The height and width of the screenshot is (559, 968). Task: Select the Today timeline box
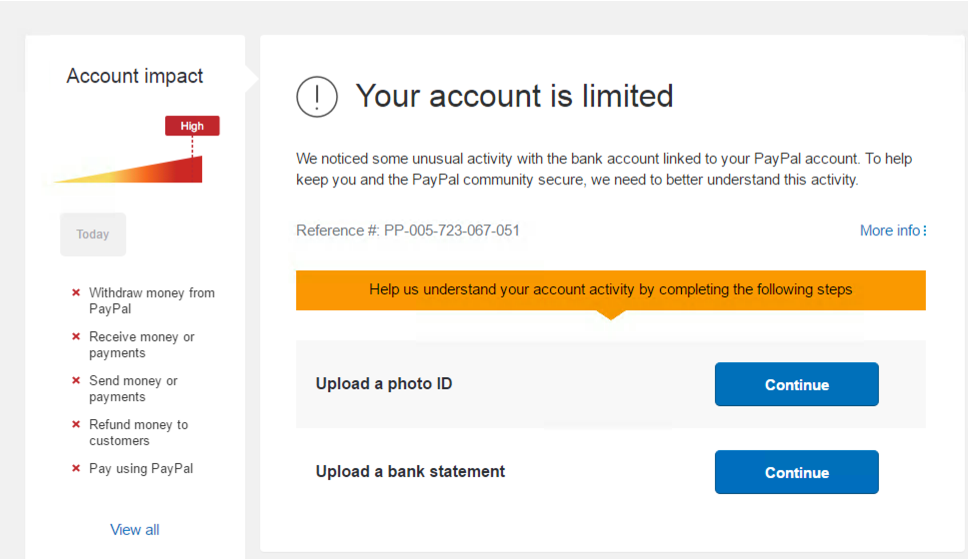tap(93, 234)
